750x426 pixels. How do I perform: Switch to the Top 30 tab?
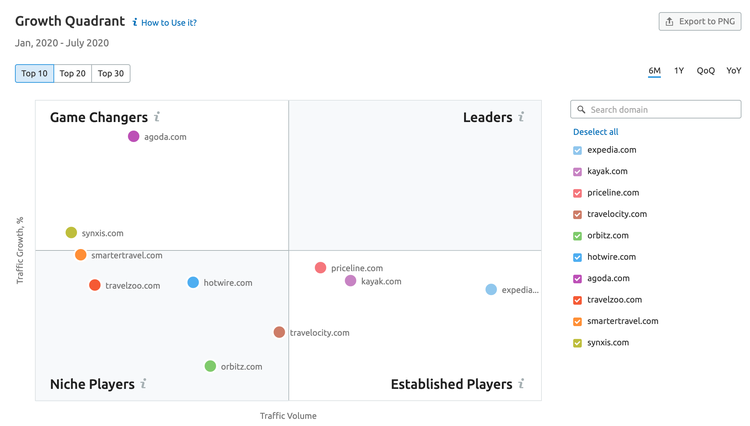click(x=111, y=73)
